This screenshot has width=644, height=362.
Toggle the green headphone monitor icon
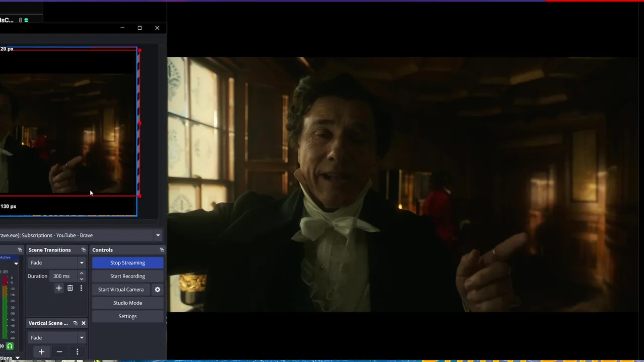[10, 346]
